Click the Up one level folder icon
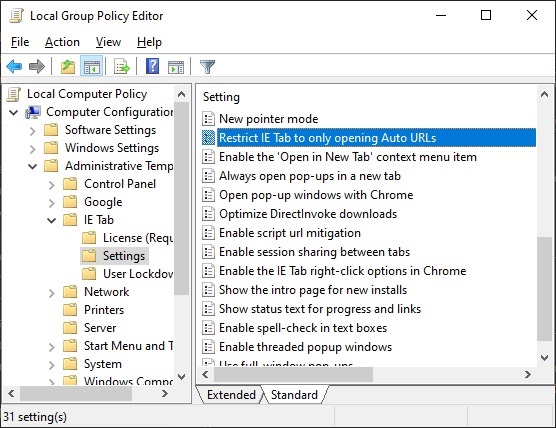The height and width of the screenshot is (428, 556). [68, 66]
